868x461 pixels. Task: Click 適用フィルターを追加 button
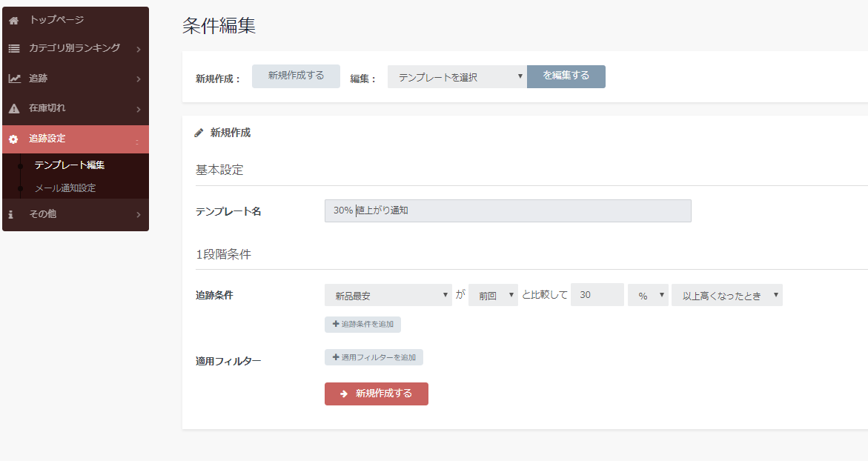(374, 357)
